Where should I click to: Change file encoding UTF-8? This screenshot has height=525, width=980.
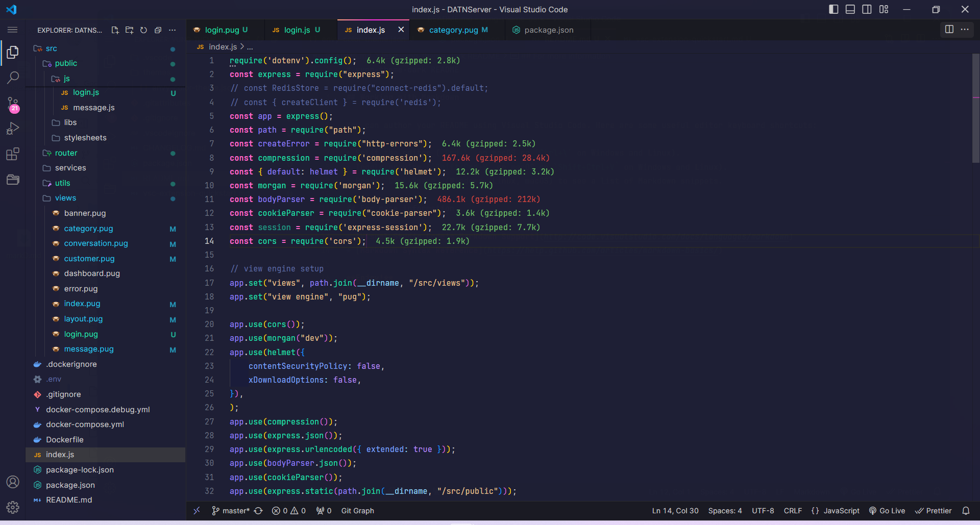point(763,511)
